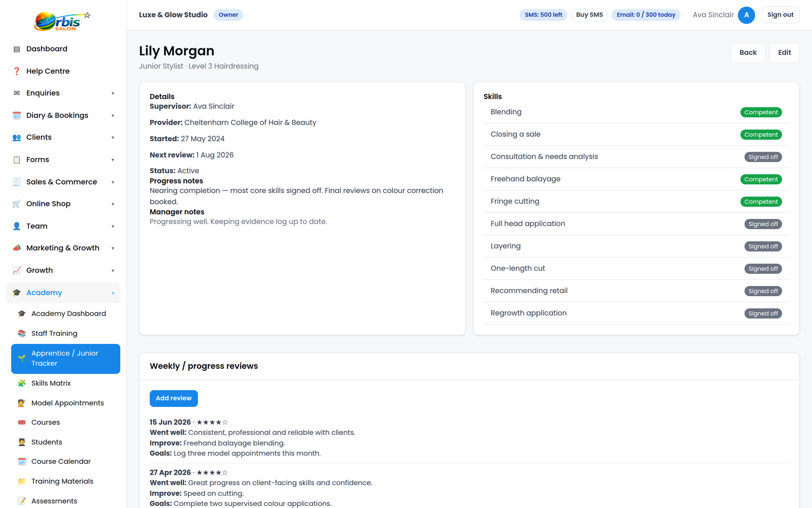Click the Edit button
This screenshot has width=812, height=508.
coord(785,53)
